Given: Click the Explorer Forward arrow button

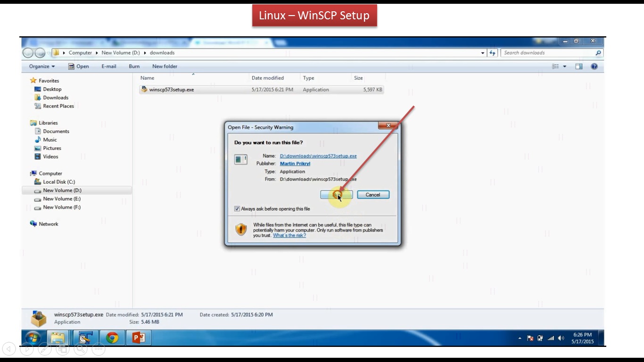Looking at the screenshot, I should [40, 53].
